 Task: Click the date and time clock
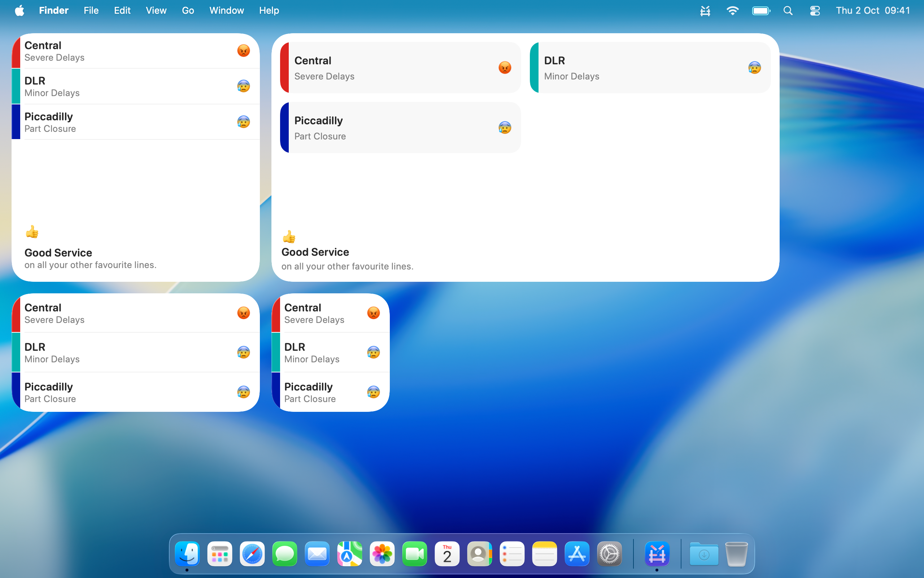click(x=873, y=10)
